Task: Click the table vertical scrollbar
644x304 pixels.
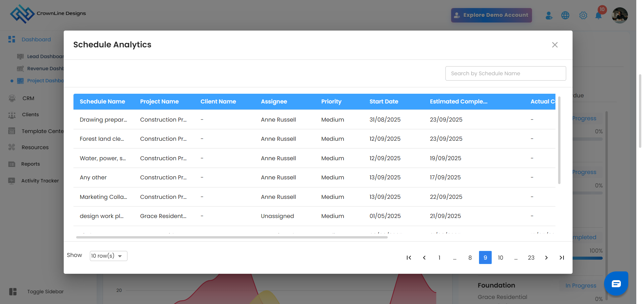Action: tap(559, 140)
